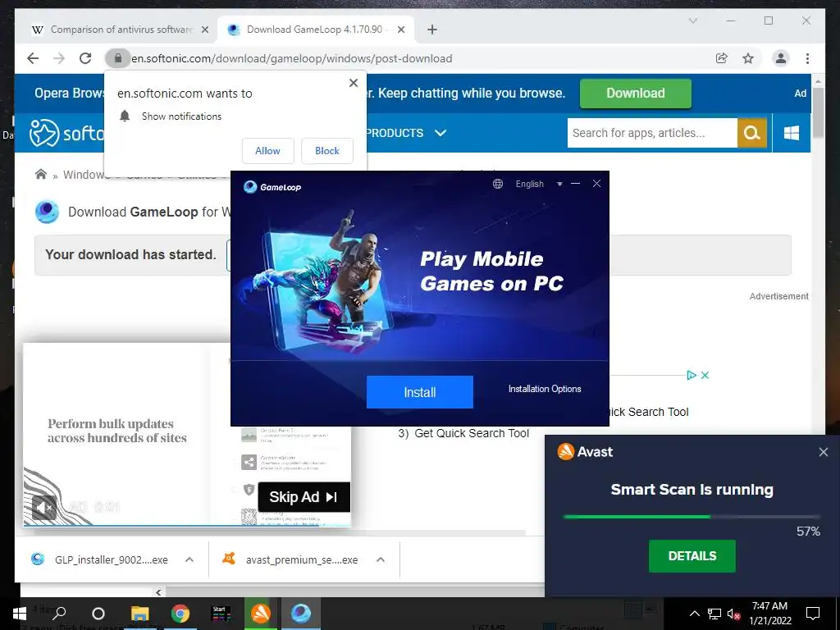Close the ad with the blue X
This screenshot has width=840, height=630.
tap(705, 375)
